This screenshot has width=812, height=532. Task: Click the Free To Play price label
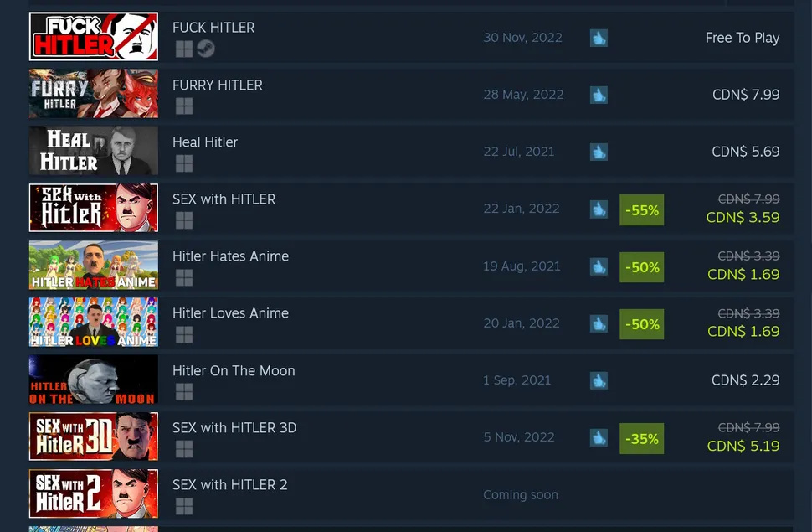point(742,38)
